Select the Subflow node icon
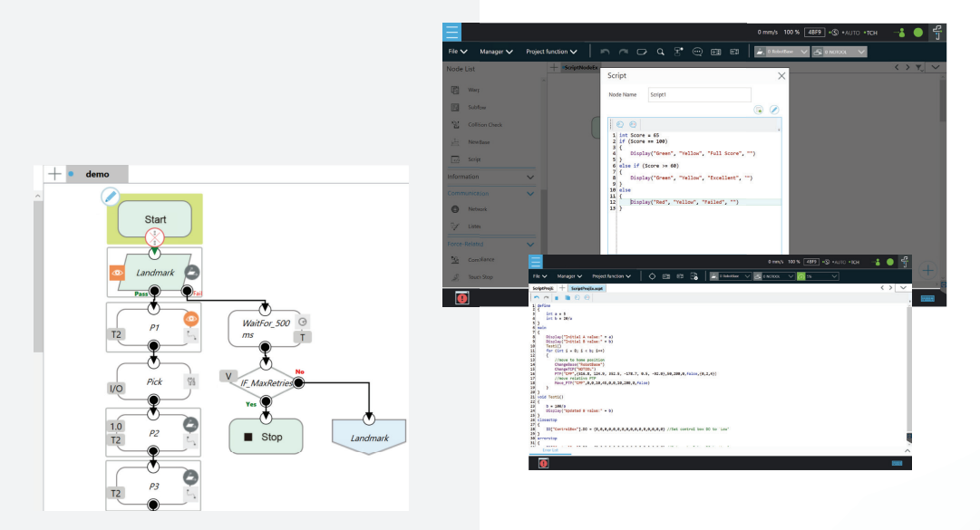Viewport: 980px width, 530px height. tap(457, 107)
